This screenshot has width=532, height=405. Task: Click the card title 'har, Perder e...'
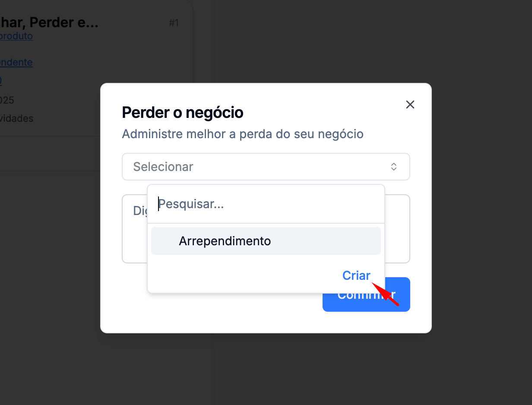tap(49, 22)
